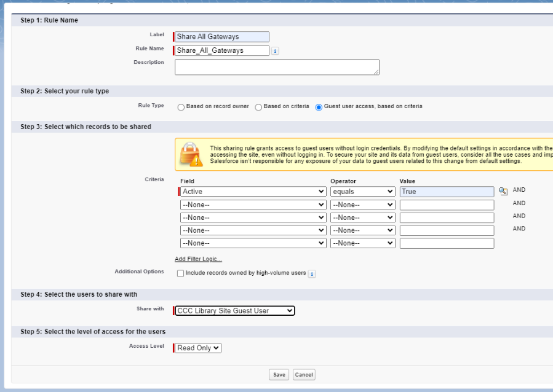Viewport: 553px width, 392px height.
Task: Choose Guest user access, based on criteria
Action: point(319,107)
